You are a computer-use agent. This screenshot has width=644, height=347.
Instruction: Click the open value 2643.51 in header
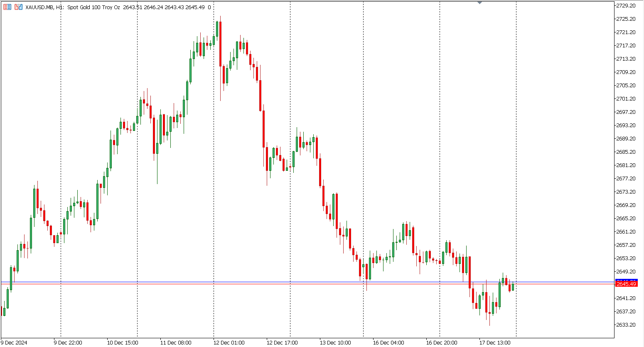coord(133,7)
